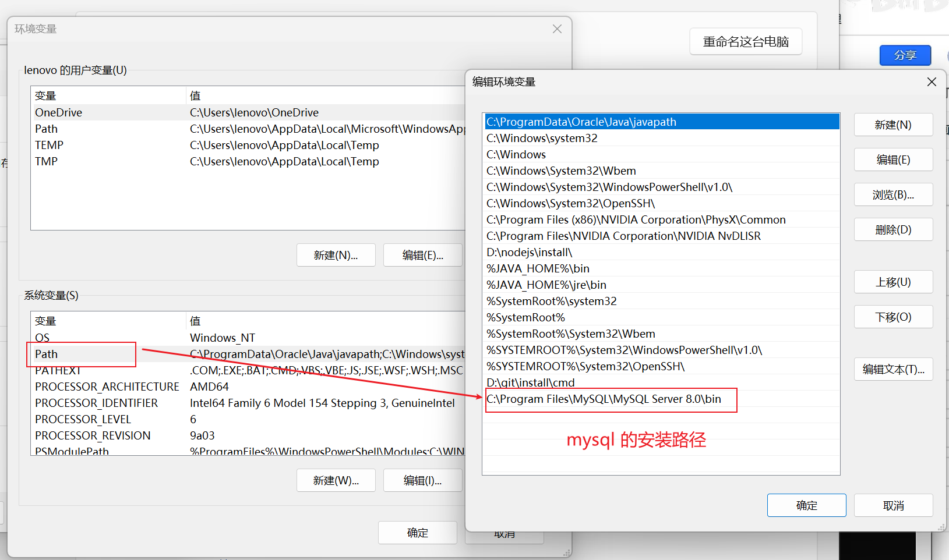This screenshot has height=560, width=949.
Task: Select the D:\nodejs\install\ path entry
Action: coord(662,252)
